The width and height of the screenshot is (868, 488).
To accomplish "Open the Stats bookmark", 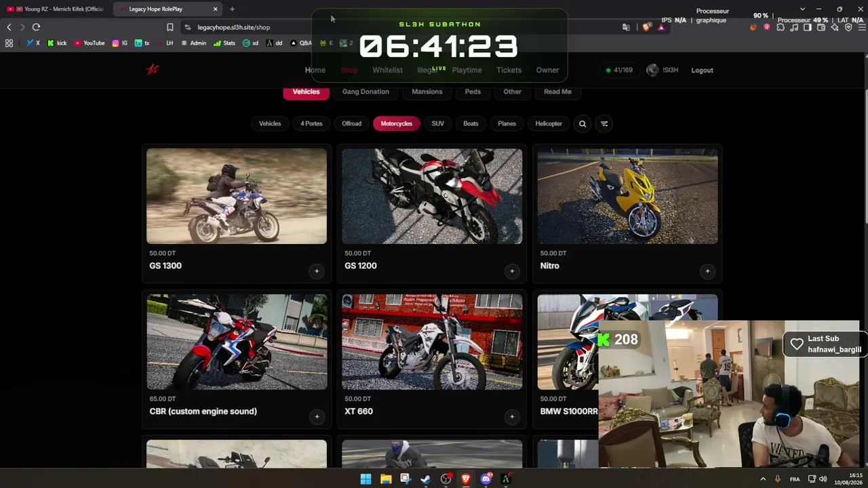I will tap(224, 43).
